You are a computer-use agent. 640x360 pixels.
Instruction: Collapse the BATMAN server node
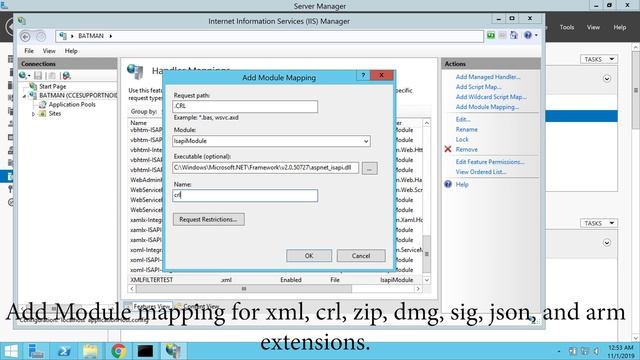(24, 96)
